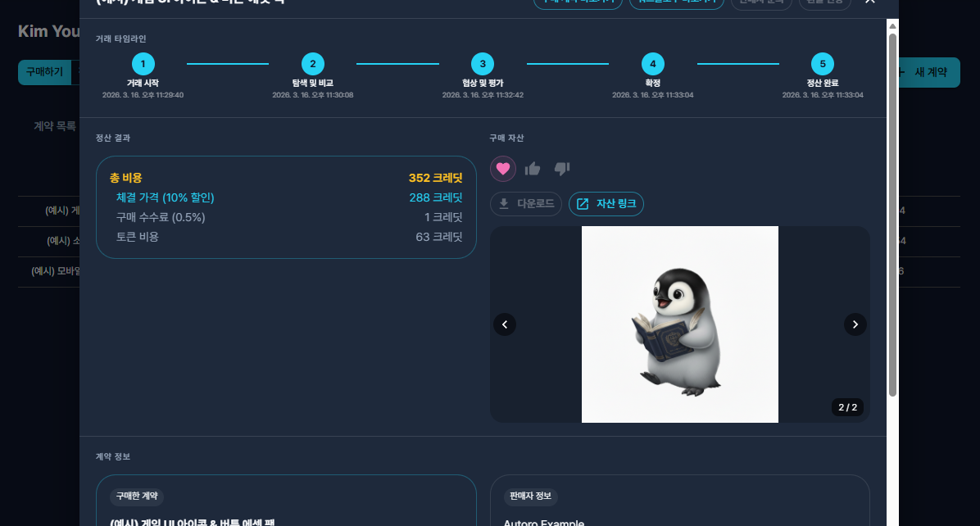
Task: Toggle the pink heart favorite icon
Action: pos(502,169)
